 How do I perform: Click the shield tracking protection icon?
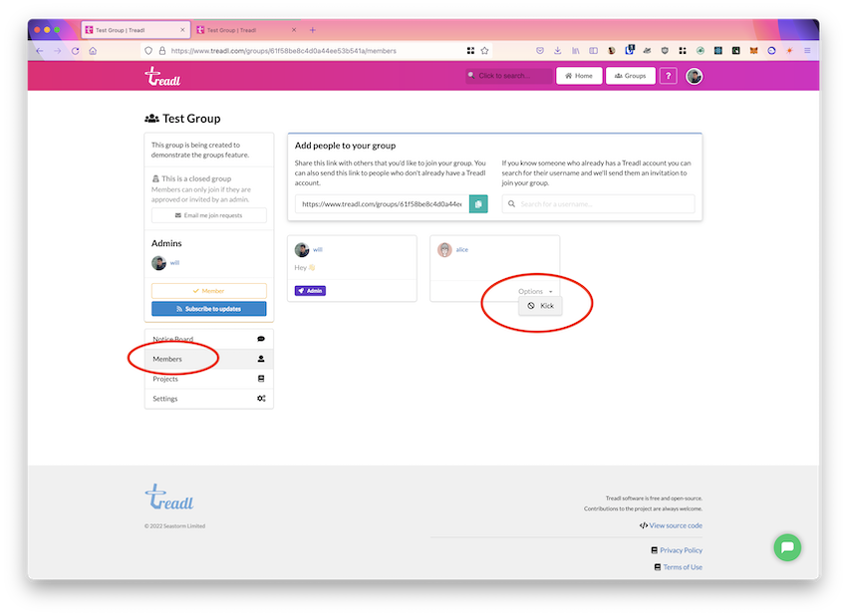point(148,51)
